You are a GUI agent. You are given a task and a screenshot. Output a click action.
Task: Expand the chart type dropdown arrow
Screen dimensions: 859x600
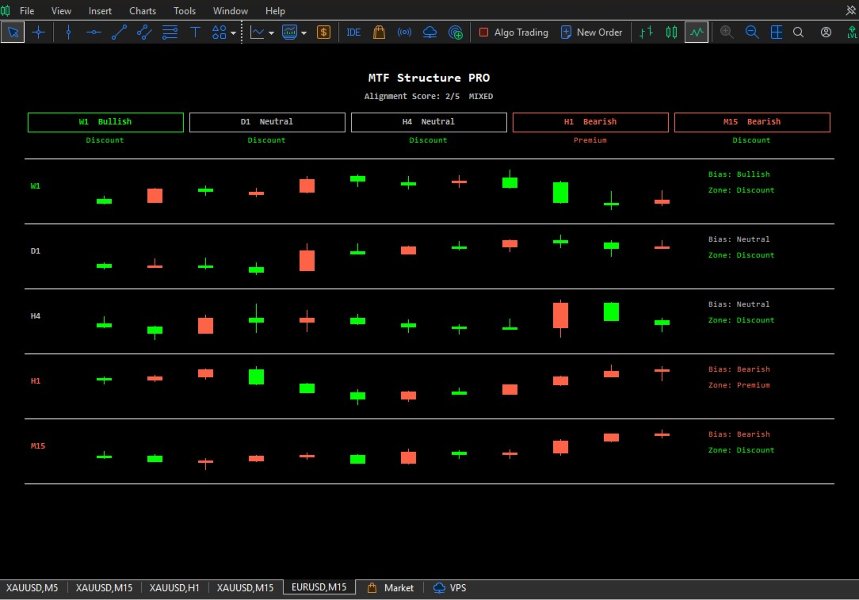(x=271, y=33)
